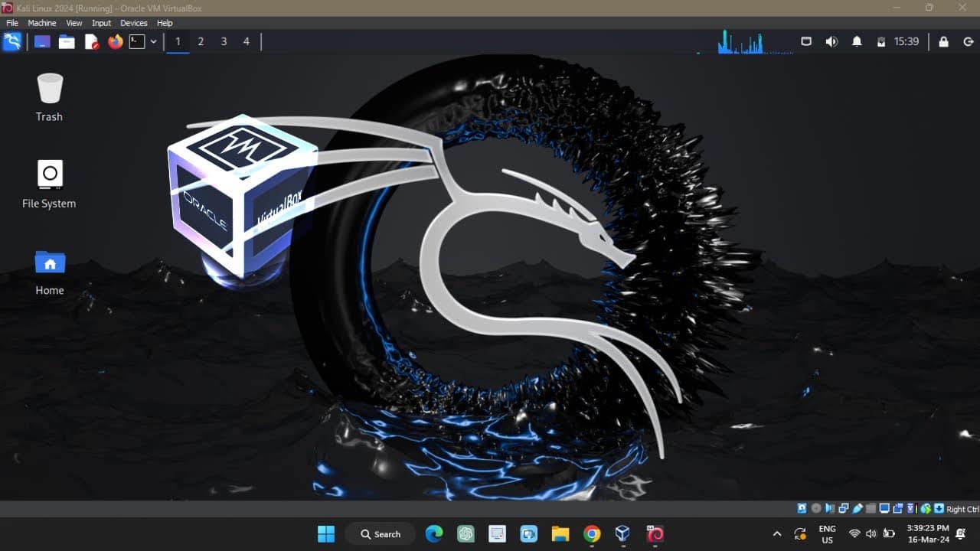Expand the terminal launcher dropdown arrow
Screen dimensions: 980x551
tap(152, 41)
